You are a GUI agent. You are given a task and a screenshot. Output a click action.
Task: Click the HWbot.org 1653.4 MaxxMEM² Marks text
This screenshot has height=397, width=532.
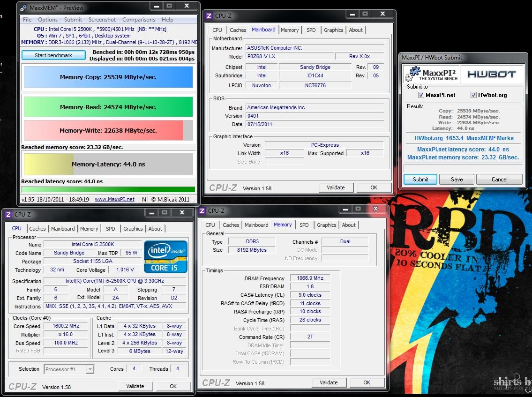coord(464,138)
